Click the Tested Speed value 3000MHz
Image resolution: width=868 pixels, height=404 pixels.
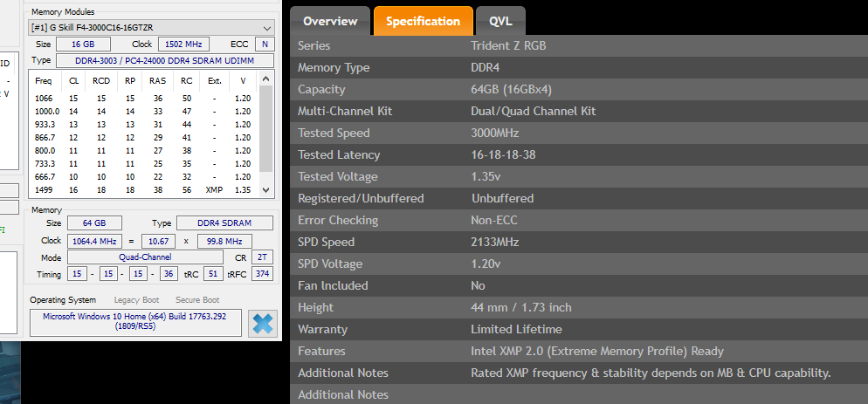point(494,134)
